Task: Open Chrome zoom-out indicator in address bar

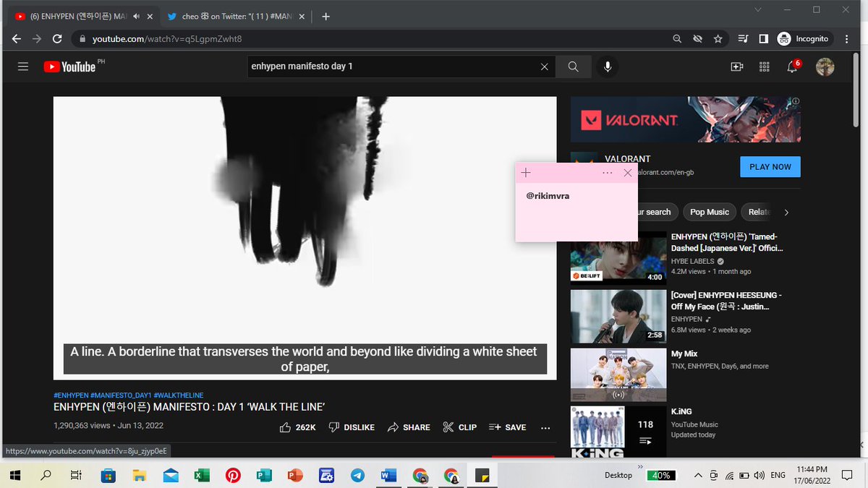Action: (x=677, y=38)
